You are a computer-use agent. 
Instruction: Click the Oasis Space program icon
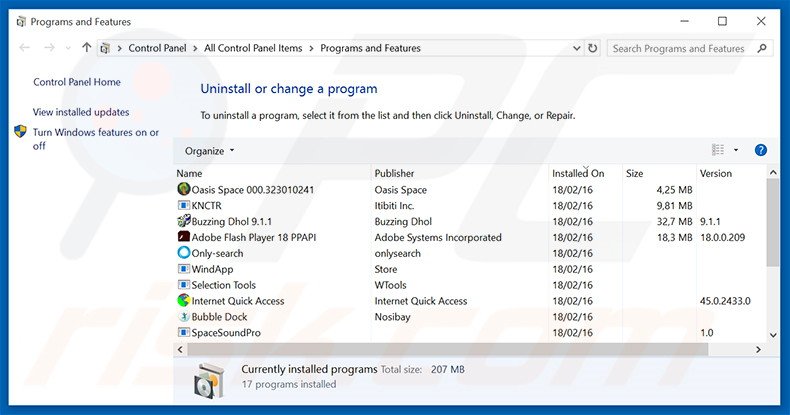click(x=183, y=189)
